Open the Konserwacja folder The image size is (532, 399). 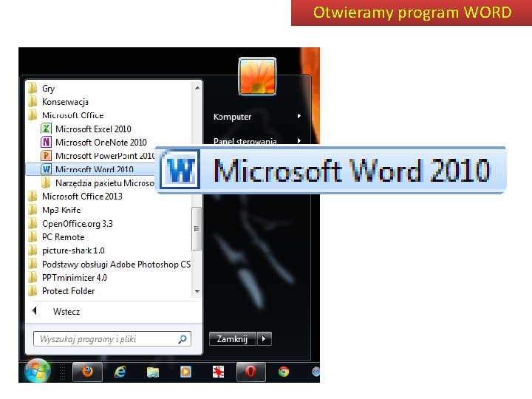(x=58, y=102)
